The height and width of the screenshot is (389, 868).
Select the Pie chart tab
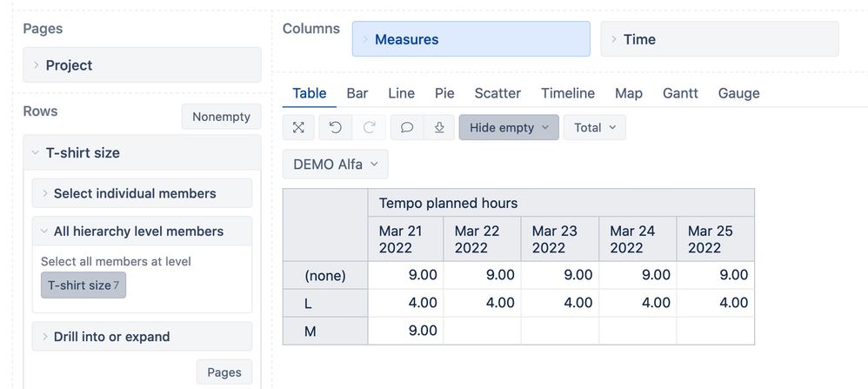point(444,93)
